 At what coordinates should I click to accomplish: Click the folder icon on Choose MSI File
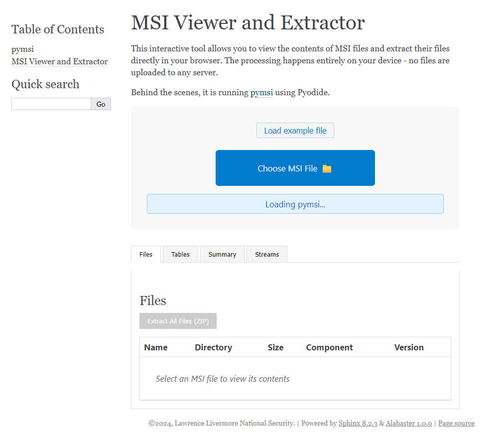tap(327, 168)
